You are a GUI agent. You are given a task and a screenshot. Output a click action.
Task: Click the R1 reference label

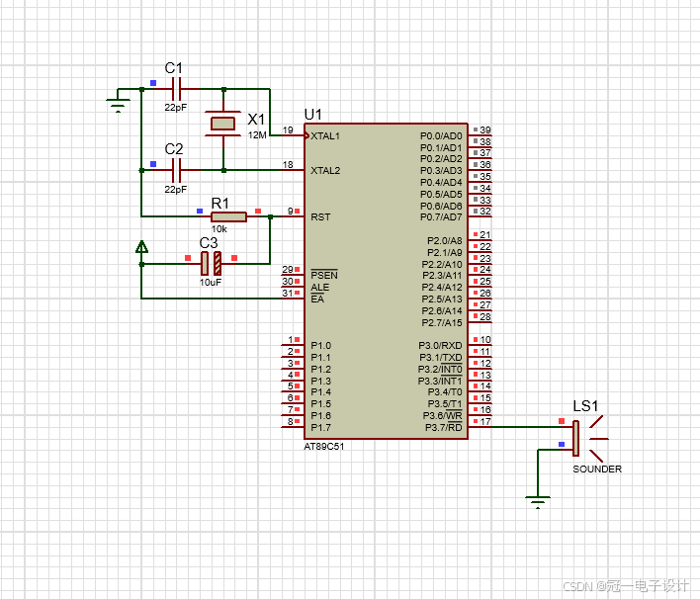[x=219, y=204]
